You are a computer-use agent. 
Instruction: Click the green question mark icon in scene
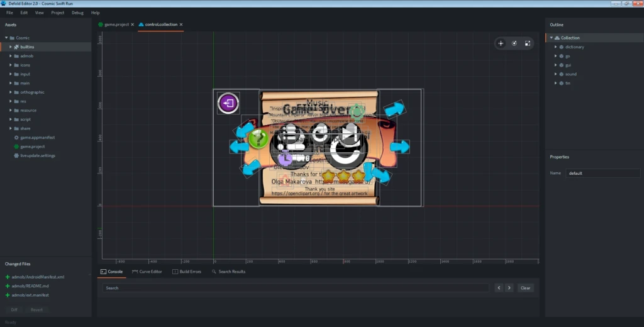coord(258,139)
